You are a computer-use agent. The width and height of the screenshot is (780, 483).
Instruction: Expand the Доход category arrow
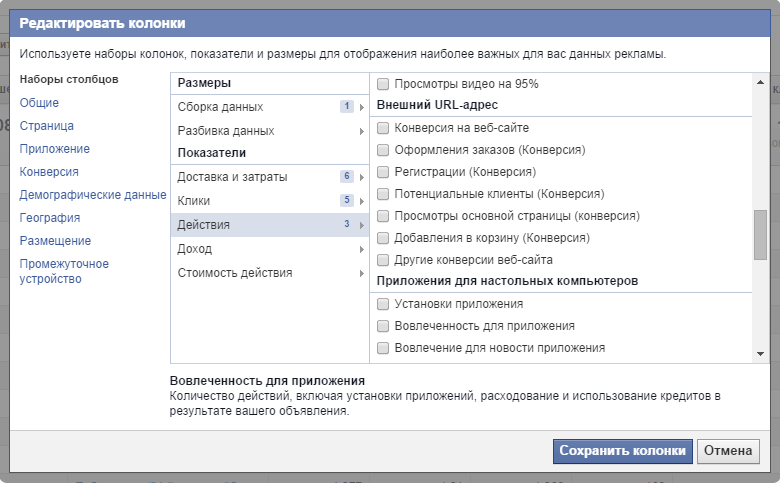coord(361,249)
